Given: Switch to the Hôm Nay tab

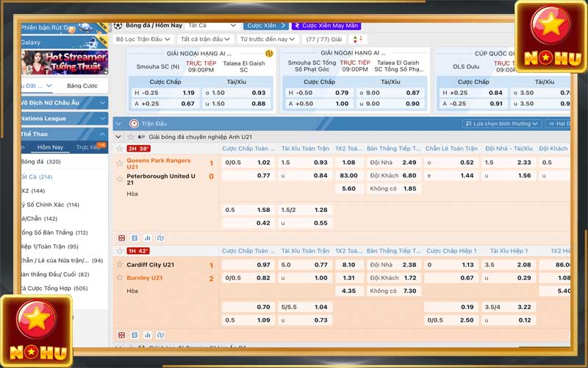Looking at the screenshot, I should [51, 147].
